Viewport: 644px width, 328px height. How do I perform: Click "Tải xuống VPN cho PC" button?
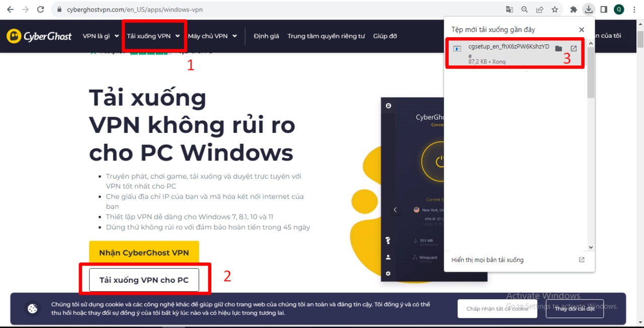(x=144, y=280)
